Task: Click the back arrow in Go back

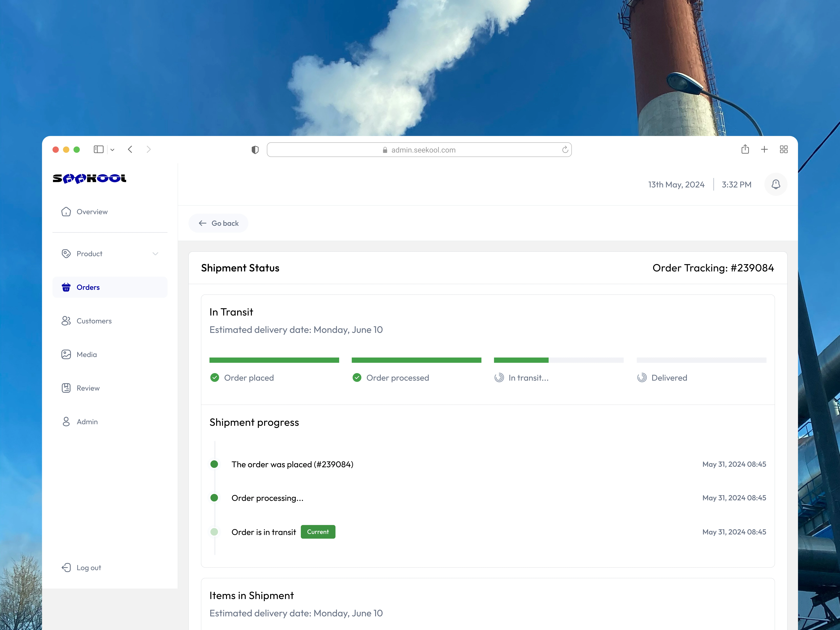Action: [203, 223]
